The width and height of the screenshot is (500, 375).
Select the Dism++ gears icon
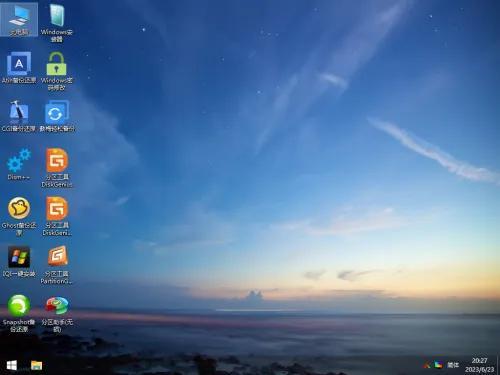point(19,164)
